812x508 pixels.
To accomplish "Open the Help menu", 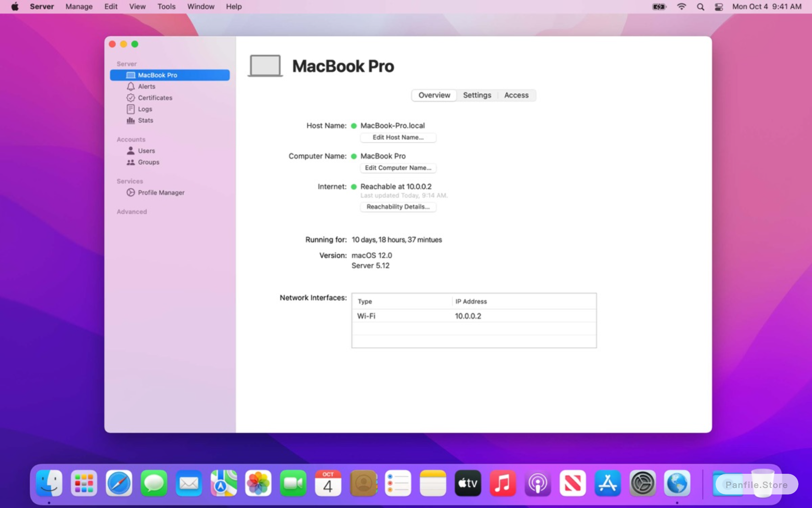I will 234,6.
